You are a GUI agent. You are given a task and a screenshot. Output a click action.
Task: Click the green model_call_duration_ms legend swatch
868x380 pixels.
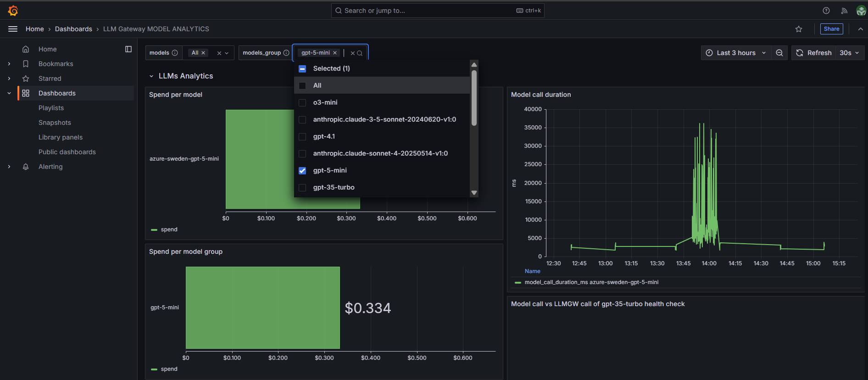pos(518,283)
